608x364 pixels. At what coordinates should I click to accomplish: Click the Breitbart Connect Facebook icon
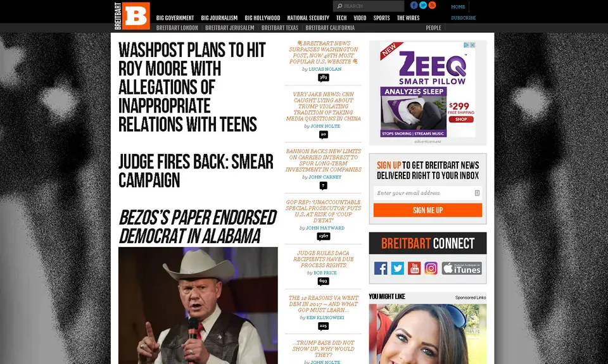(381, 268)
